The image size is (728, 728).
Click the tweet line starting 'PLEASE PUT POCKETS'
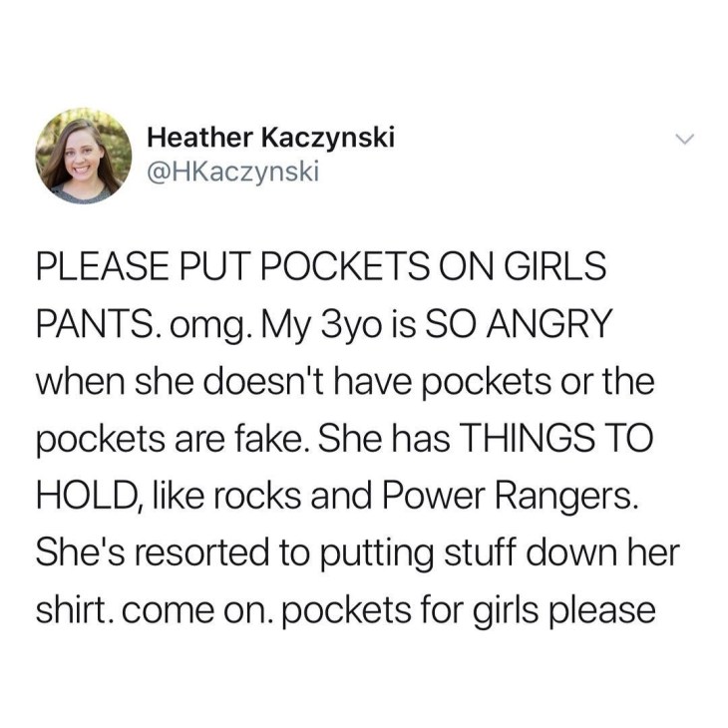(x=321, y=265)
